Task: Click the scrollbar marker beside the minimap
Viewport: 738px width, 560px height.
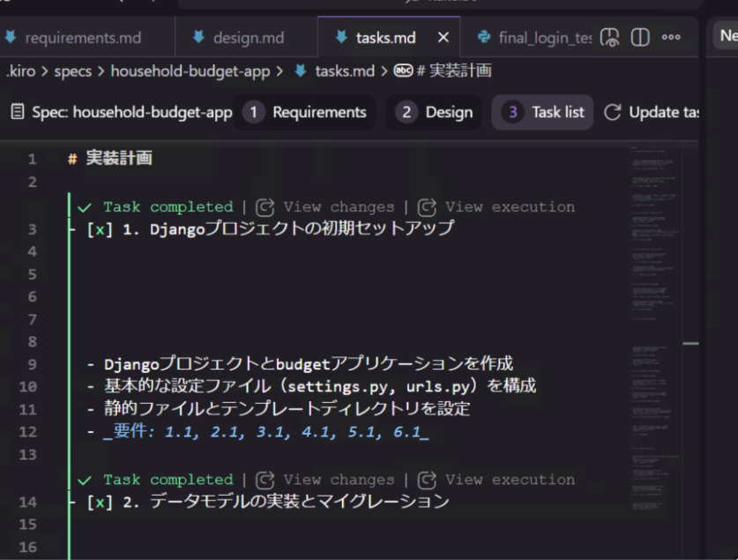Action: 690,344
